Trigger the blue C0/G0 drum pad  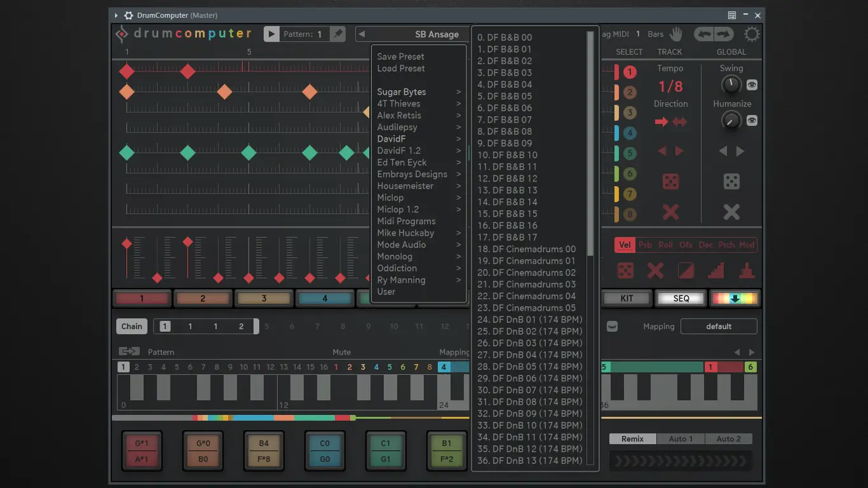325,451
